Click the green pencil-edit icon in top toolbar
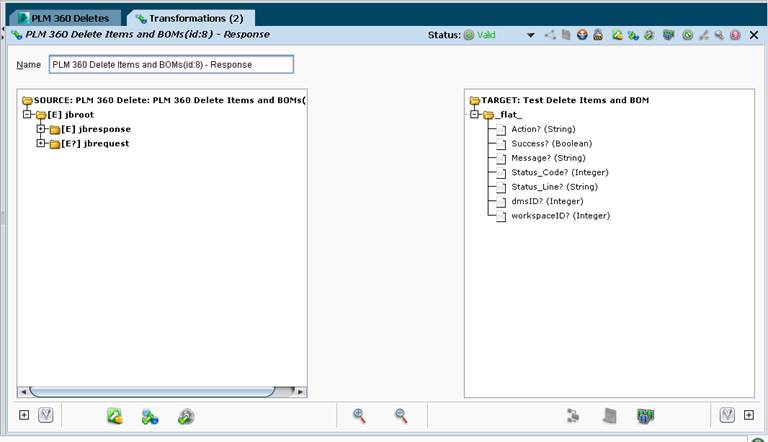Image resolution: width=768 pixels, height=442 pixels. pos(617,35)
